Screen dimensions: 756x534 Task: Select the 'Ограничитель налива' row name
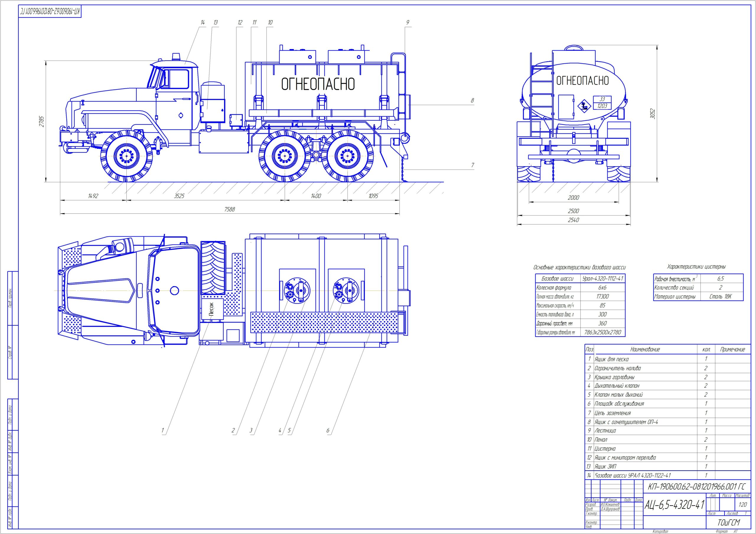pyautogui.click(x=618, y=368)
